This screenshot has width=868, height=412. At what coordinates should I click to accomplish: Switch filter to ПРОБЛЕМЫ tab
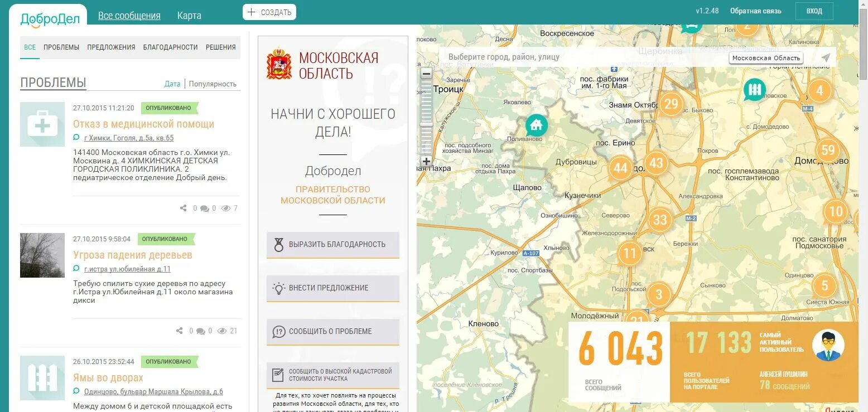(x=61, y=47)
